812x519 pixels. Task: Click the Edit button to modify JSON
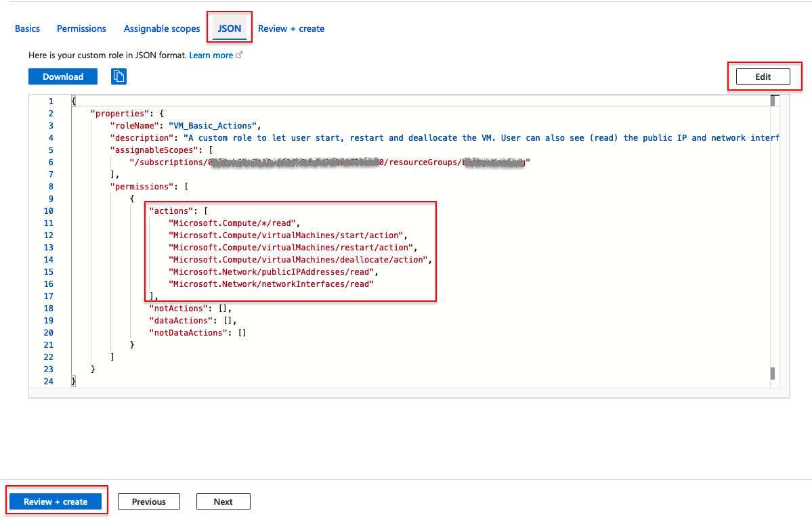(764, 76)
